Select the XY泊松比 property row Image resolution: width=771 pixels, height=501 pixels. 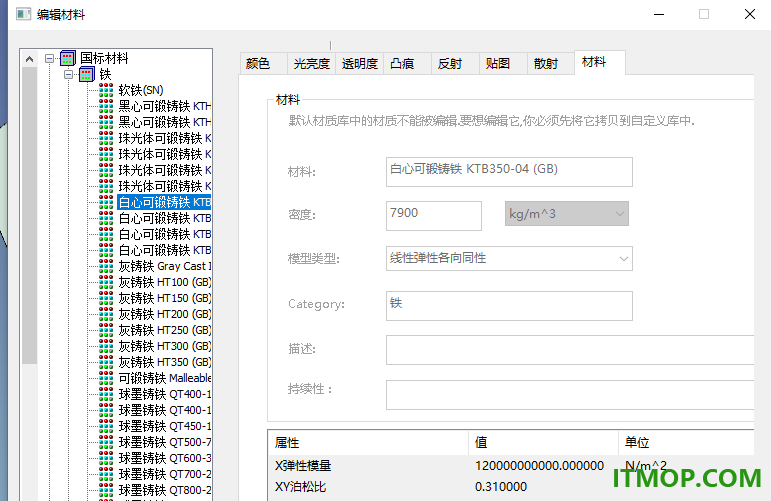point(511,487)
